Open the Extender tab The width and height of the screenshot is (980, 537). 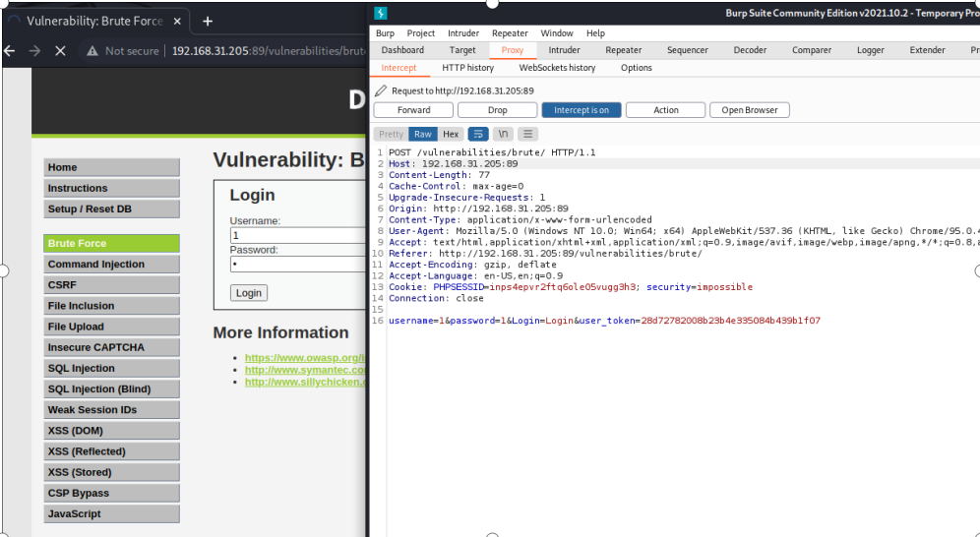click(928, 50)
